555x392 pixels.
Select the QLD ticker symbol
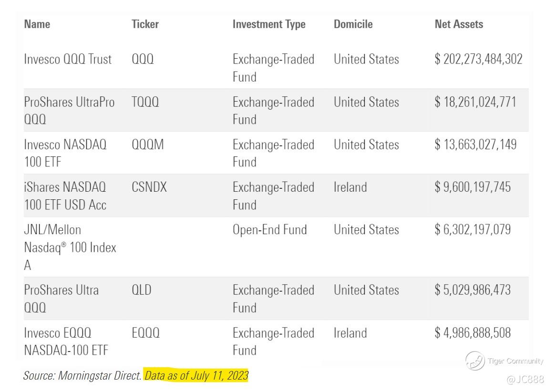(141, 290)
